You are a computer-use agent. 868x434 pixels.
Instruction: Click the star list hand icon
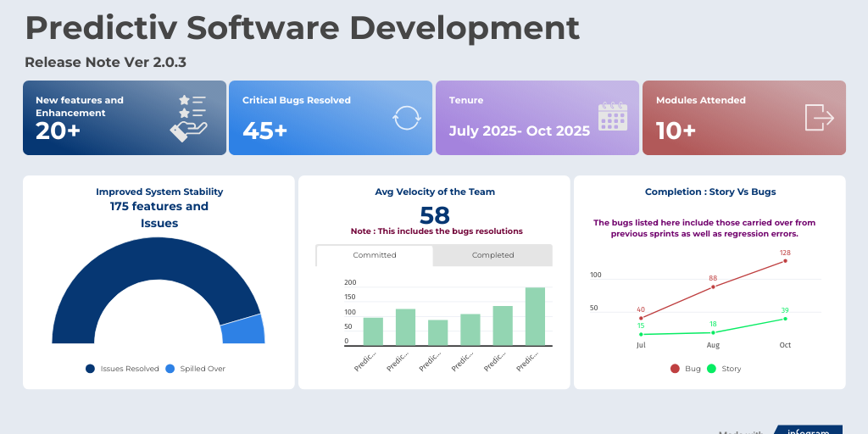tap(188, 118)
